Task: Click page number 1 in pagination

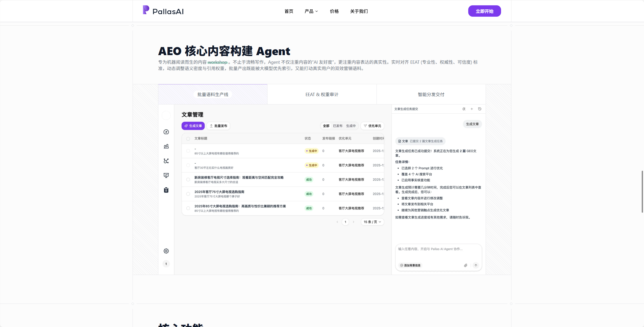Action: (345, 222)
